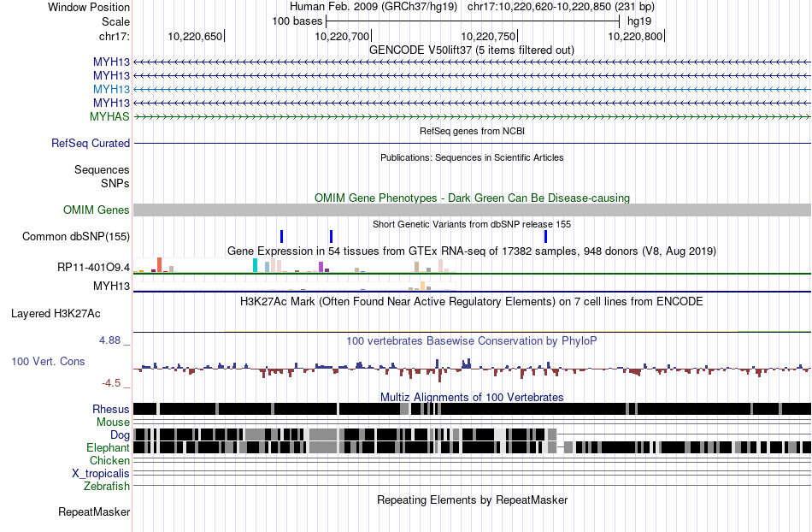Click the GTEx Gene Expression track title

472,251
